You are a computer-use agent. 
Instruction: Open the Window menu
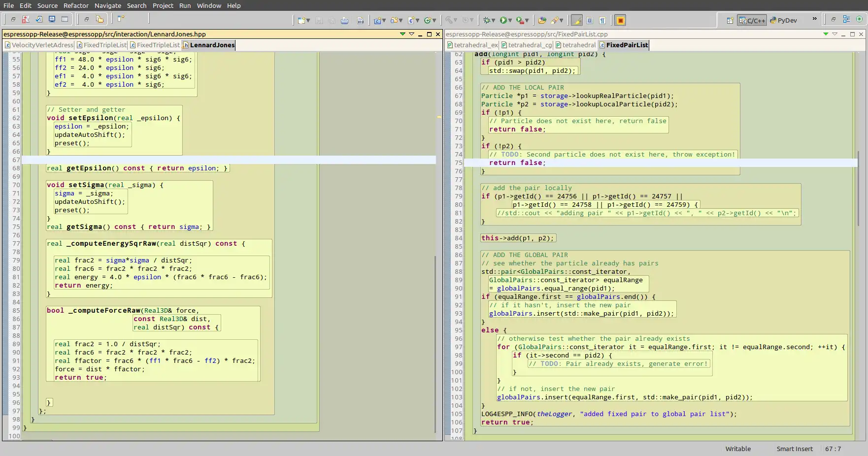[209, 5]
